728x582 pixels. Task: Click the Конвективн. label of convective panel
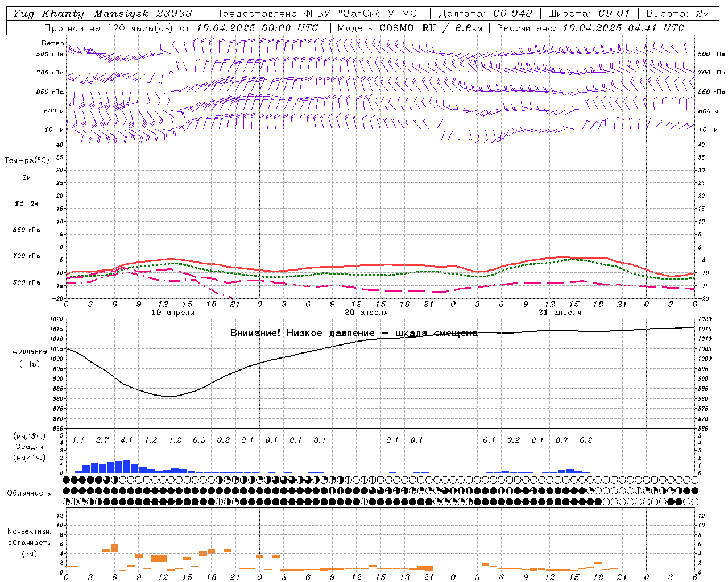[x=29, y=531]
